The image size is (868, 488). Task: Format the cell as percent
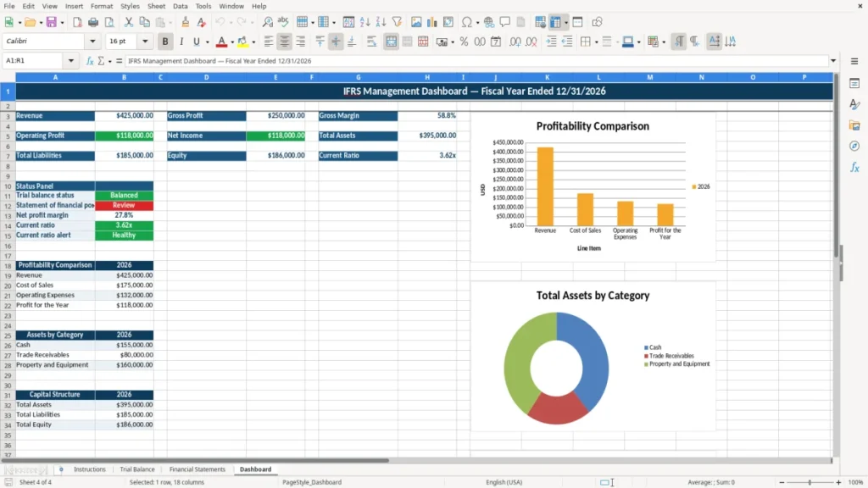pyautogui.click(x=464, y=42)
